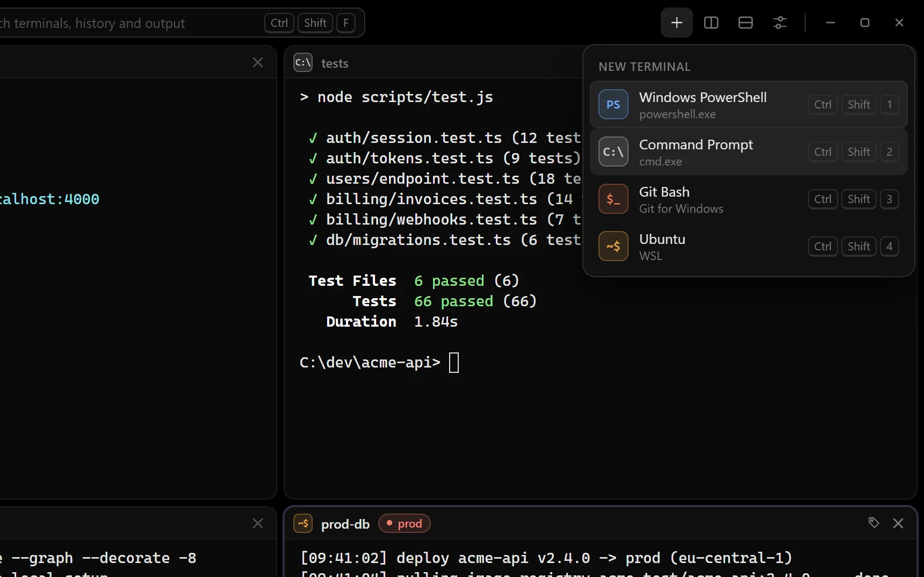Choose Windows PowerShell from New Terminal menu

coord(748,104)
